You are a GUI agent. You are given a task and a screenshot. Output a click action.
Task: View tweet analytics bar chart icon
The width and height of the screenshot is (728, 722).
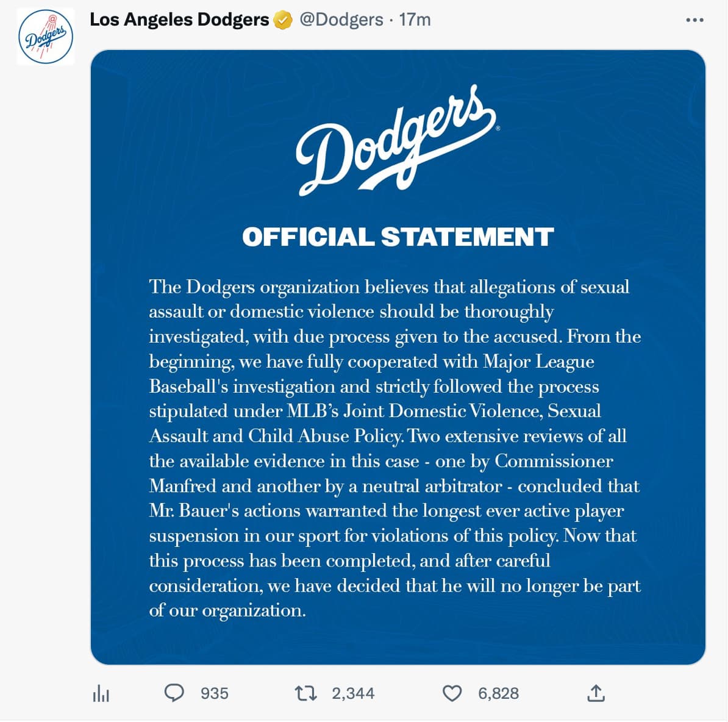click(x=101, y=693)
